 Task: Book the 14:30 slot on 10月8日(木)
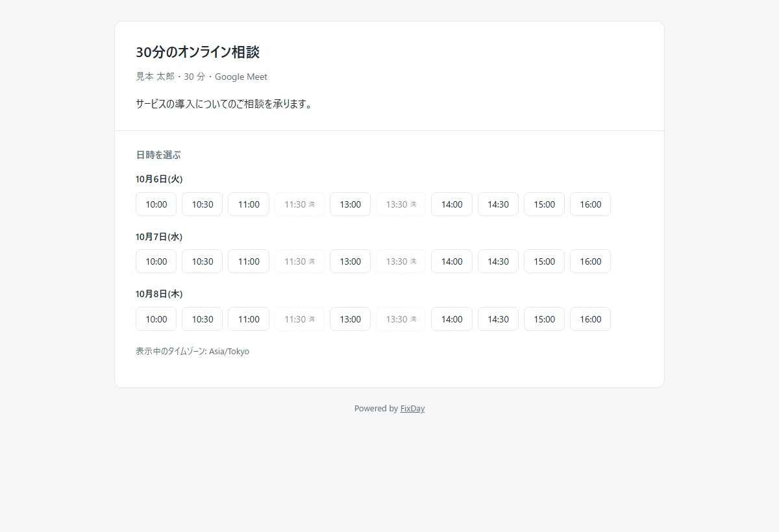pos(498,319)
